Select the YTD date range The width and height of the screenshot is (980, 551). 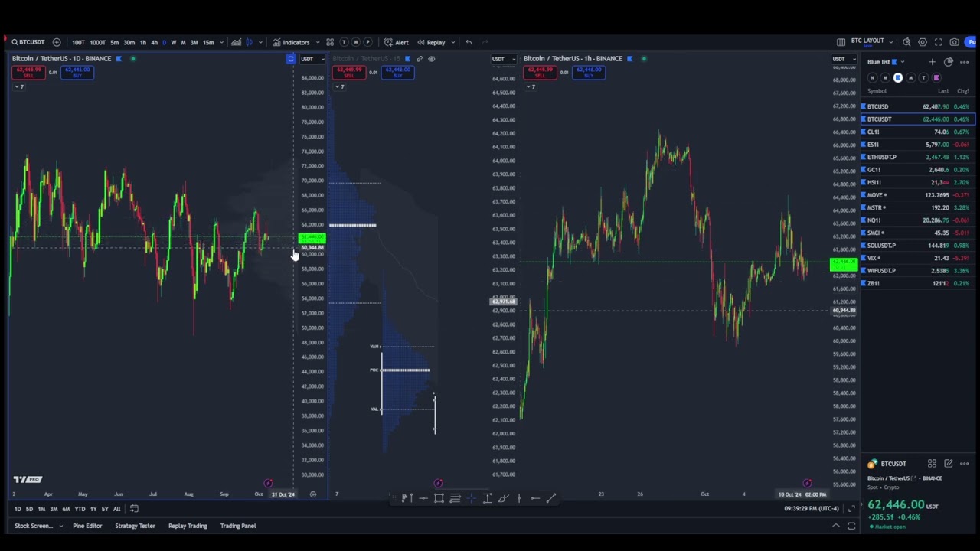(80, 509)
